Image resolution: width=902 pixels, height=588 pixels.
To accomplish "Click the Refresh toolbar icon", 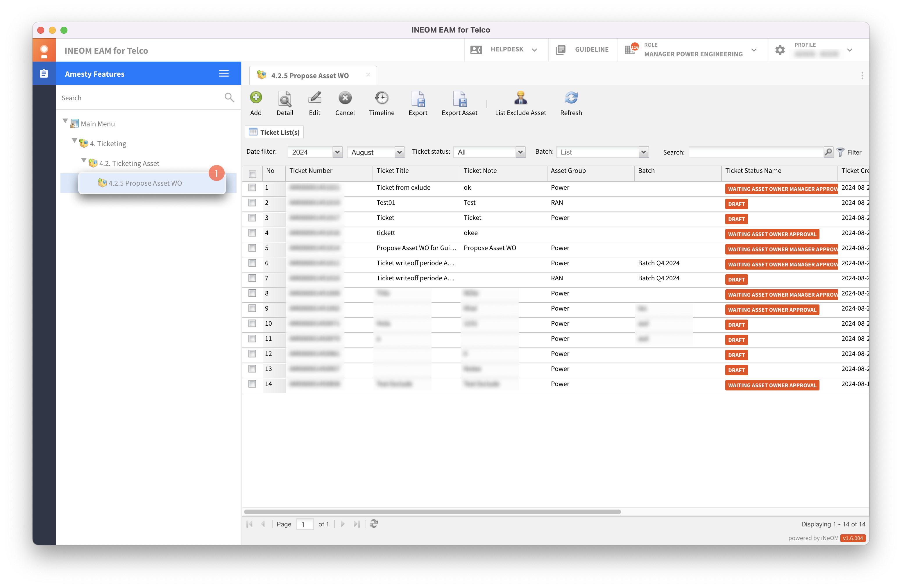I will [x=571, y=98].
